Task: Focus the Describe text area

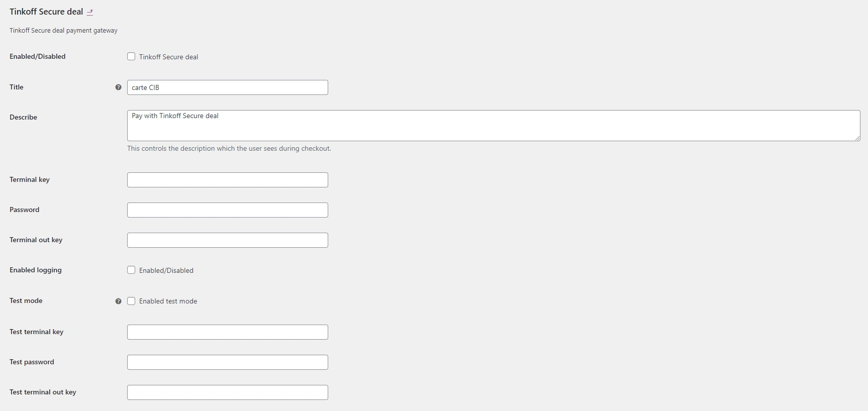Action: [x=494, y=126]
